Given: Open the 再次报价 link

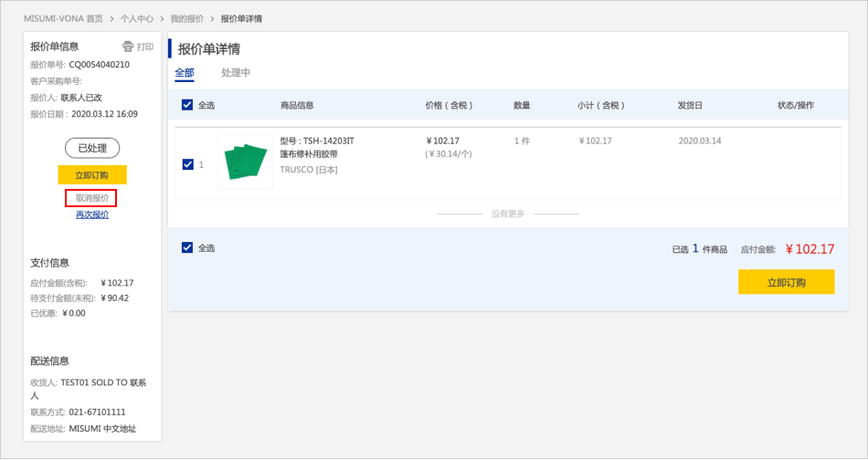Looking at the screenshot, I should tap(91, 214).
